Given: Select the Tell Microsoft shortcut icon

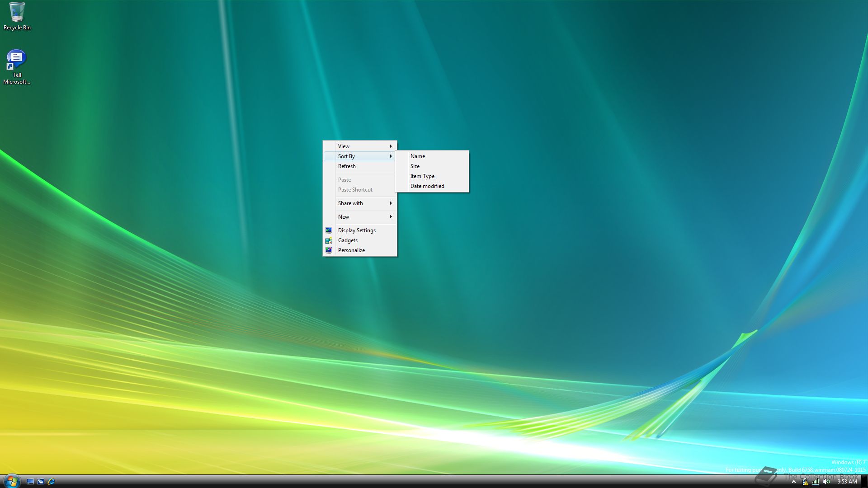Looking at the screenshot, I should pos(17,67).
